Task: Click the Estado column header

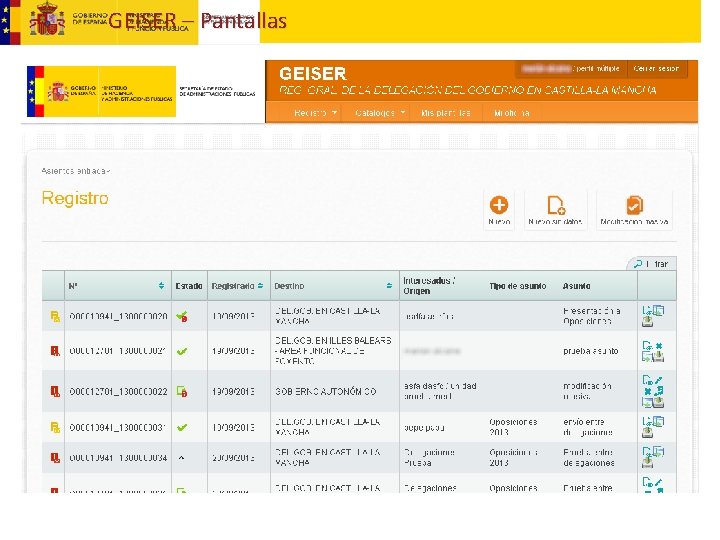Action: click(189, 286)
